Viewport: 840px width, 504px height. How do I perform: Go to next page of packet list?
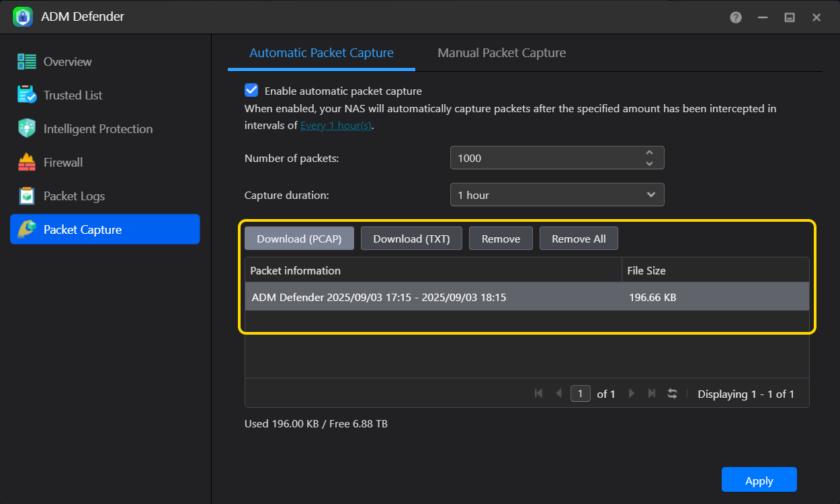631,394
